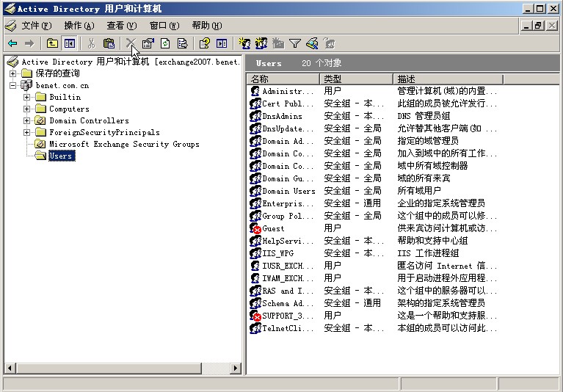The width and height of the screenshot is (563, 392).
Task: Expand the ForeignSecurityPrincipals tree node
Action: (x=26, y=132)
